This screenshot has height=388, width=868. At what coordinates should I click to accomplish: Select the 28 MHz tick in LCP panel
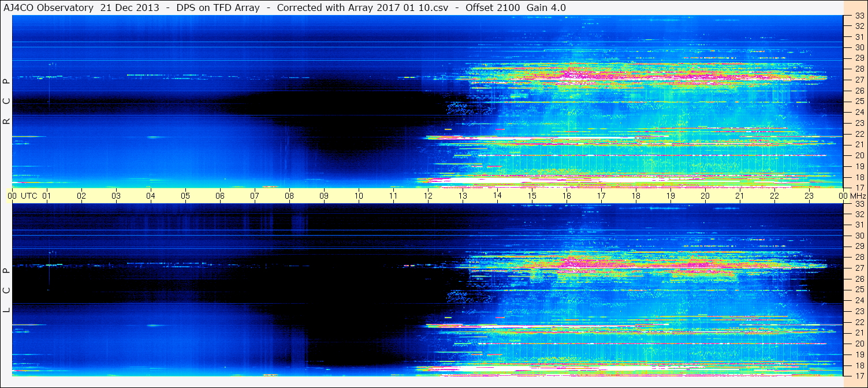[859, 257]
